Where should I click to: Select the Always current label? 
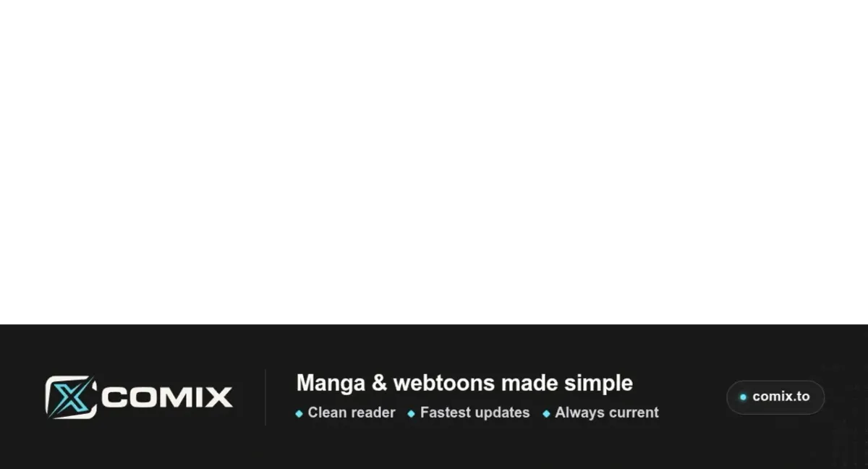[607, 413]
